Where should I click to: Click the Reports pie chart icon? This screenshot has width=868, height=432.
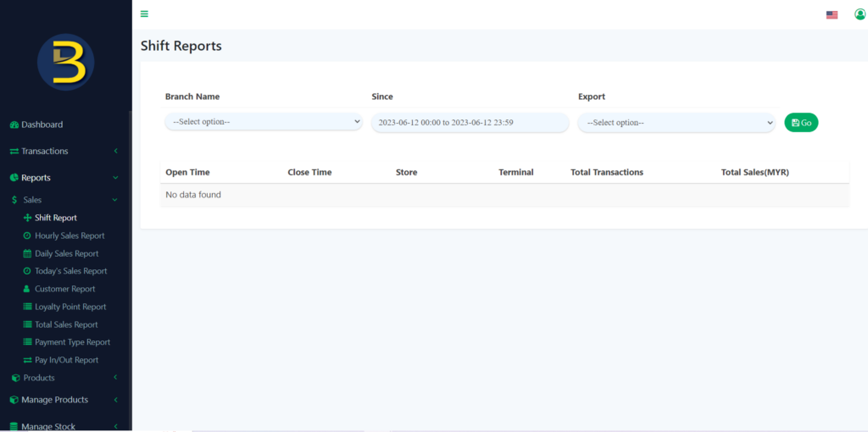pos(14,178)
